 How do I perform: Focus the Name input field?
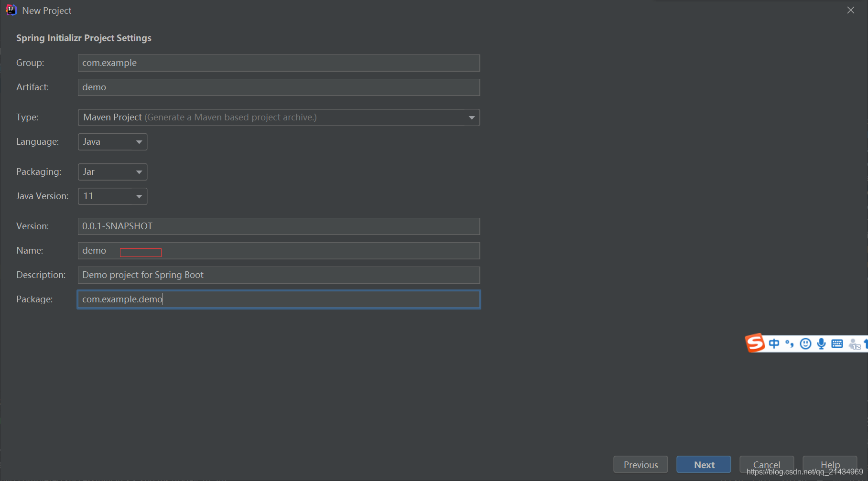pos(279,251)
